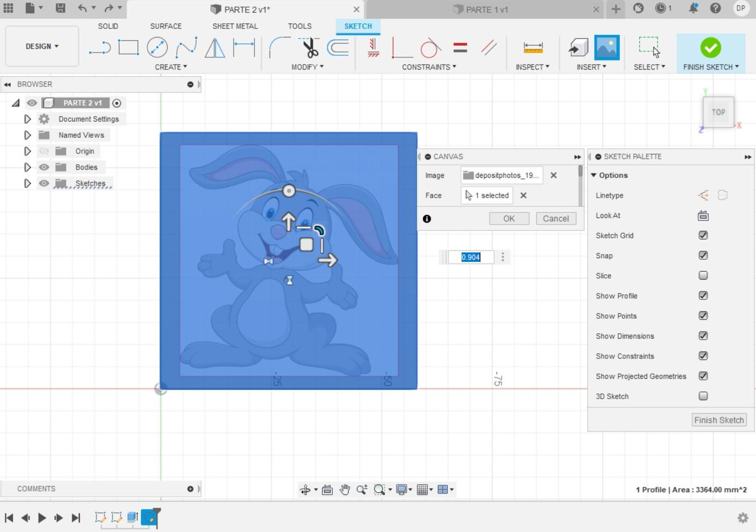756x532 pixels.
Task: Click the Look At icon in Sketch Palette
Action: [x=703, y=216]
